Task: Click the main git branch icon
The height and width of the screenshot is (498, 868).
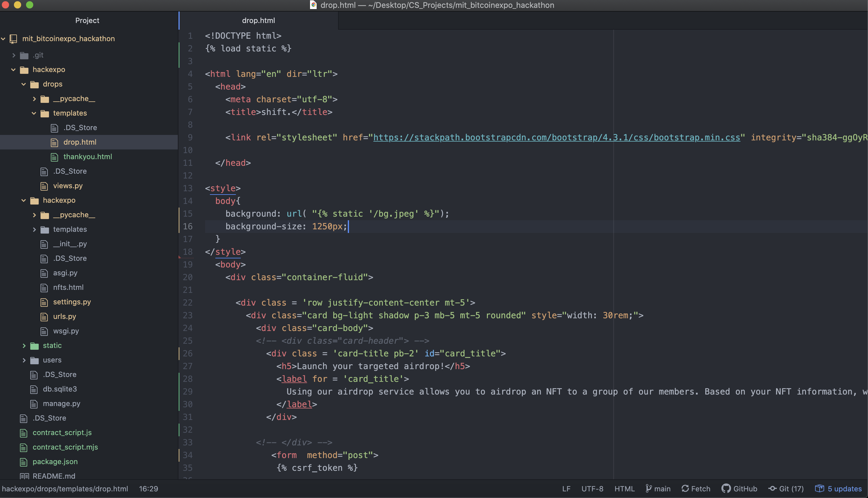Action: click(648, 488)
